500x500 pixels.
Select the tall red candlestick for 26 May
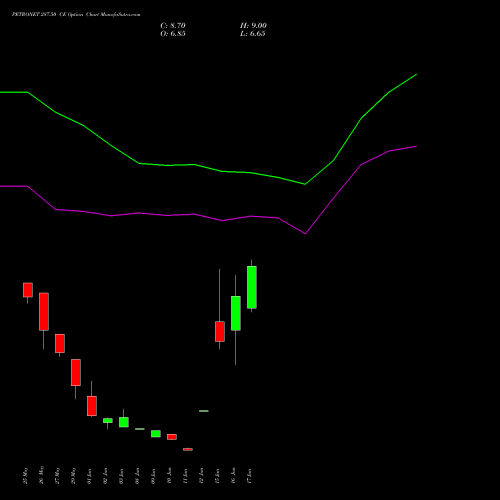click(x=44, y=312)
